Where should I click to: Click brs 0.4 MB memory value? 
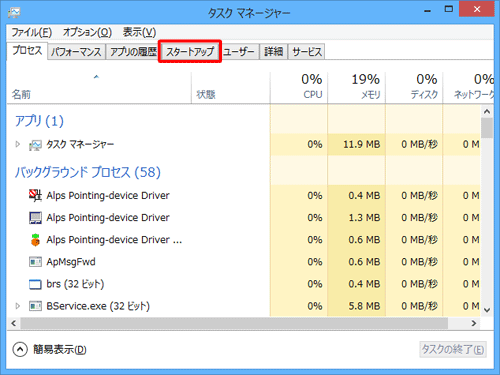pos(364,284)
